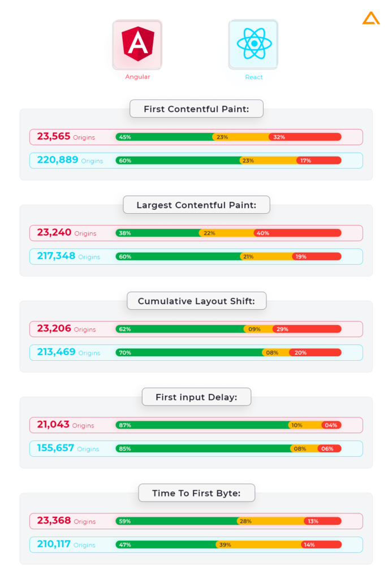Screen dimensions: 392x579
Task: Click the Cumulative Layout Shift heading
Action: [x=196, y=301]
